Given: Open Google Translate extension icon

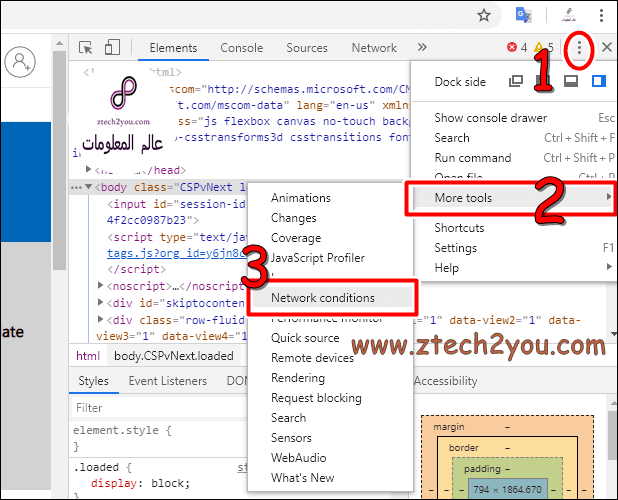Looking at the screenshot, I should coord(523,15).
